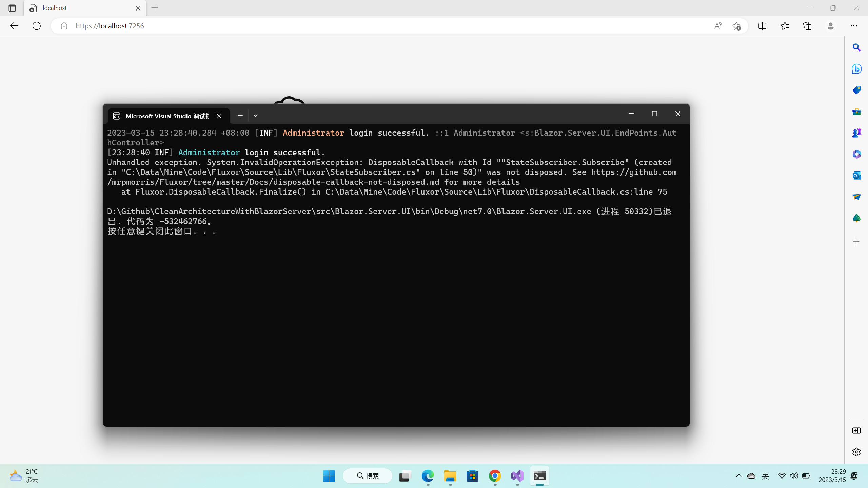This screenshot has height=488, width=868.
Task: Toggle split screen view in Edge
Action: click(x=762, y=26)
